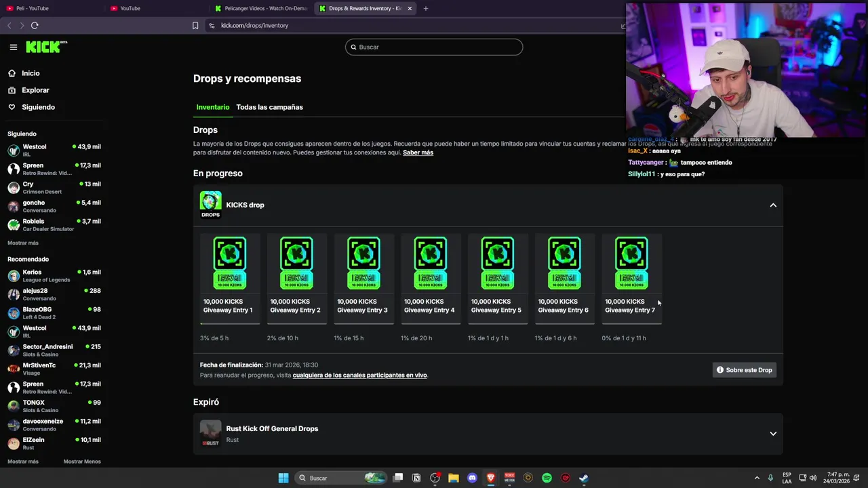This screenshot has width=868, height=488.
Task: Focus the Buscar search field on Kick
Action: 434,47
